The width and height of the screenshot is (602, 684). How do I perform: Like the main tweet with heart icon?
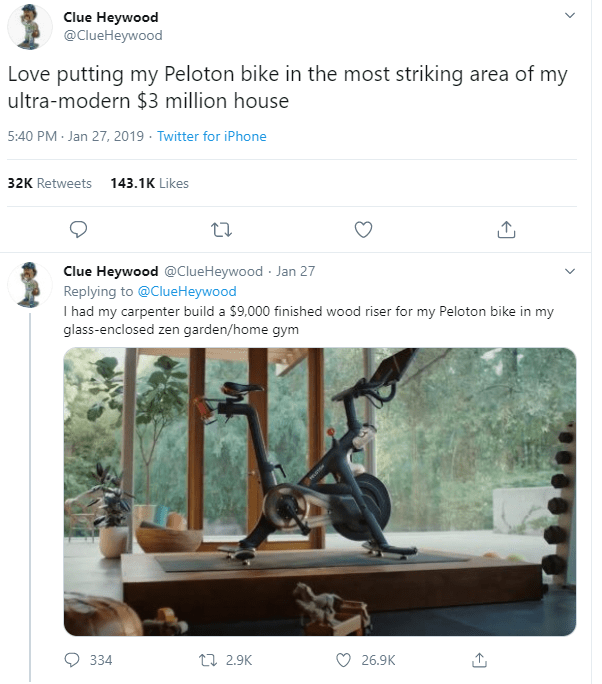tap(364, 229)
